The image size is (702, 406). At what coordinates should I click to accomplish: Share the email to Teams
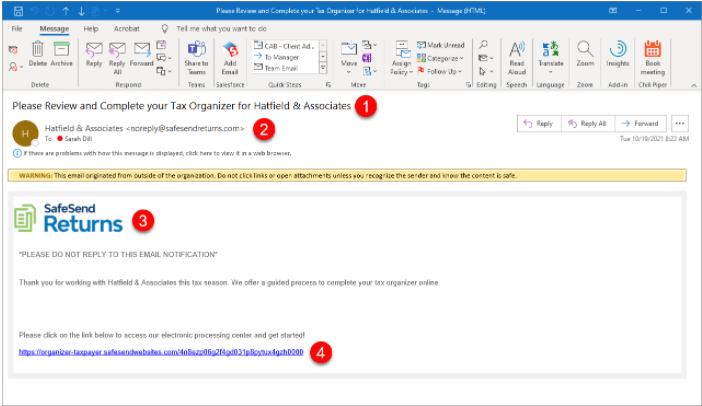point(196,58)
